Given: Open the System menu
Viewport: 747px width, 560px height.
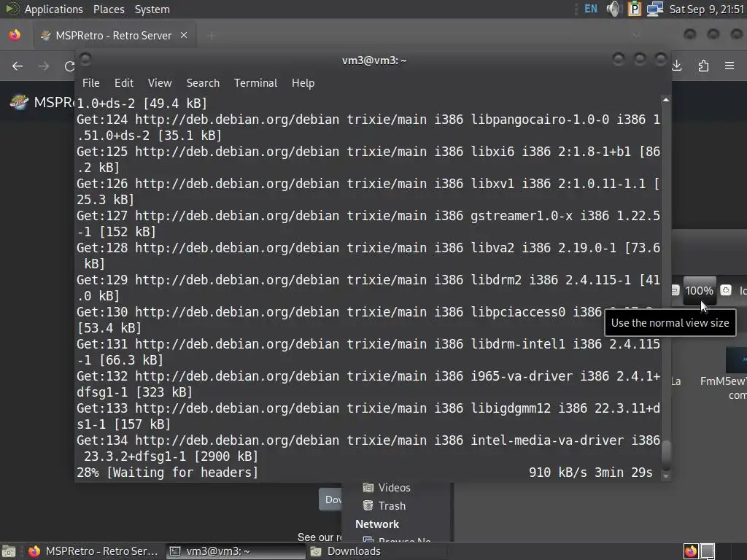Looking at the screenshot, I should 152,9.
